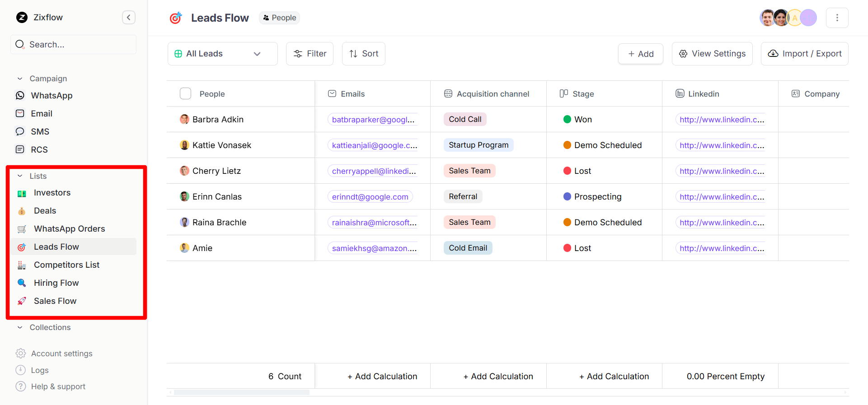
Task: Click the 0.00 Percent Empty calculation
Action: point(726,376)
